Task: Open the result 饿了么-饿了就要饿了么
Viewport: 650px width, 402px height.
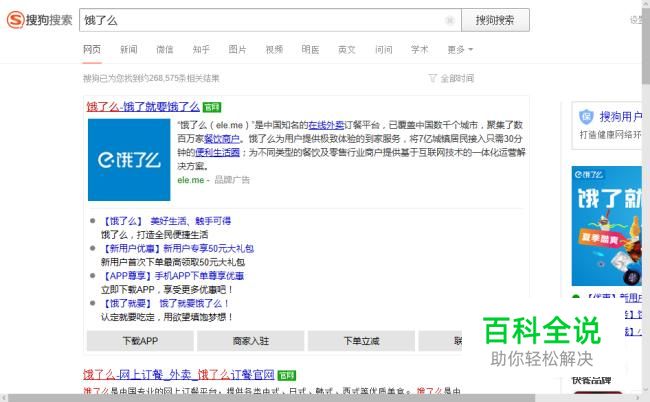Action: [x=143, y=107]
